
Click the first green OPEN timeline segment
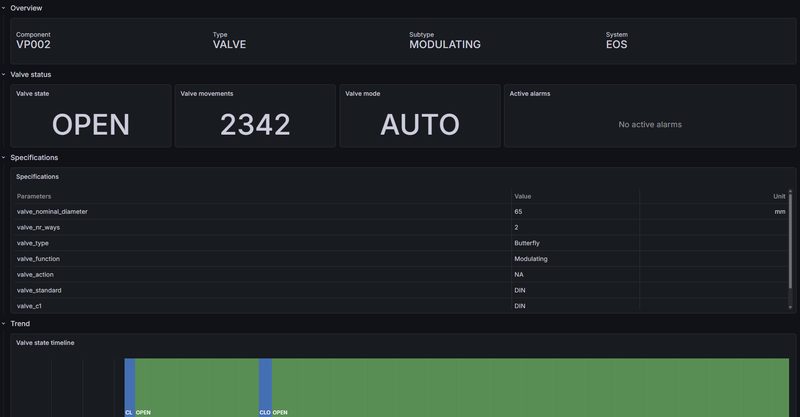[x=197, y=387]
